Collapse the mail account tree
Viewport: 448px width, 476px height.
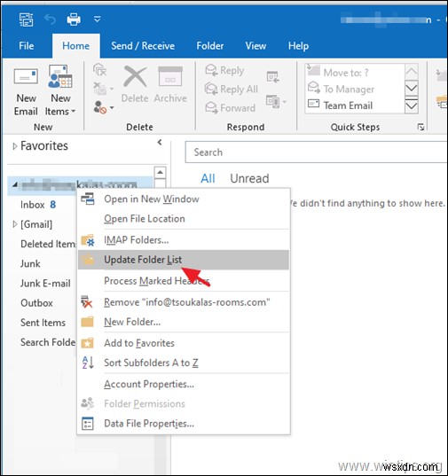15,184
